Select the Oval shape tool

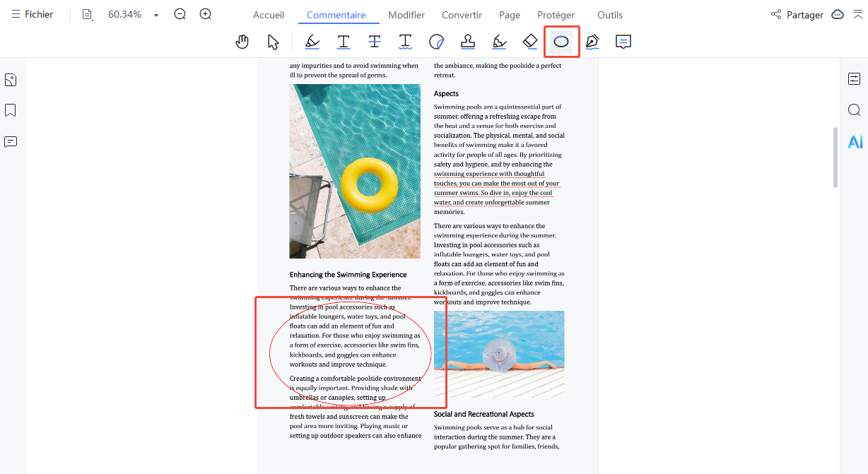tap(561, 42)
